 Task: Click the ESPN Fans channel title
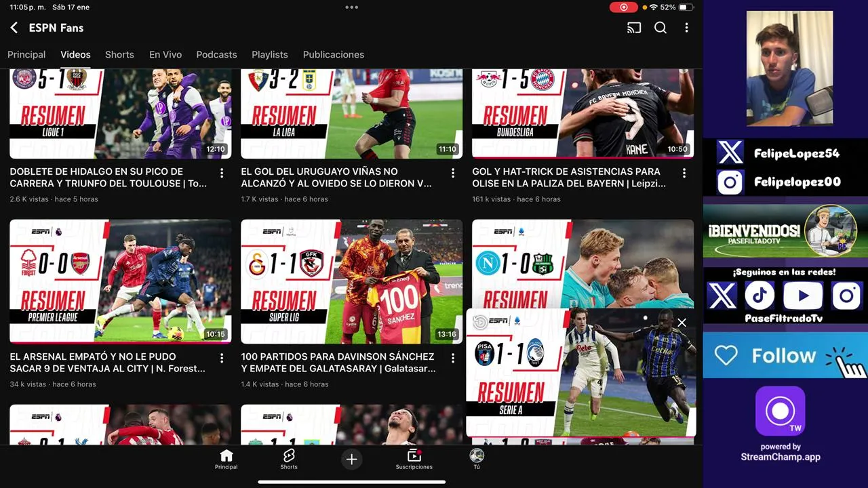(56, 28)
